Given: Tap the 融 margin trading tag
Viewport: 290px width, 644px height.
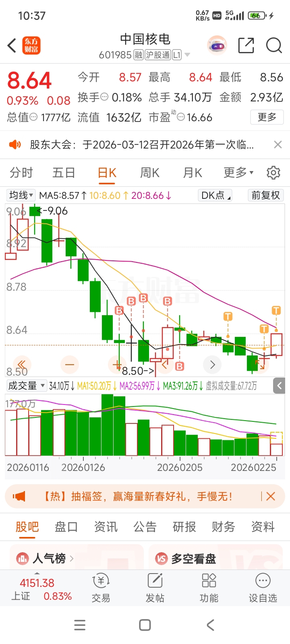Looking at the screenshot, I should [139, 55].
